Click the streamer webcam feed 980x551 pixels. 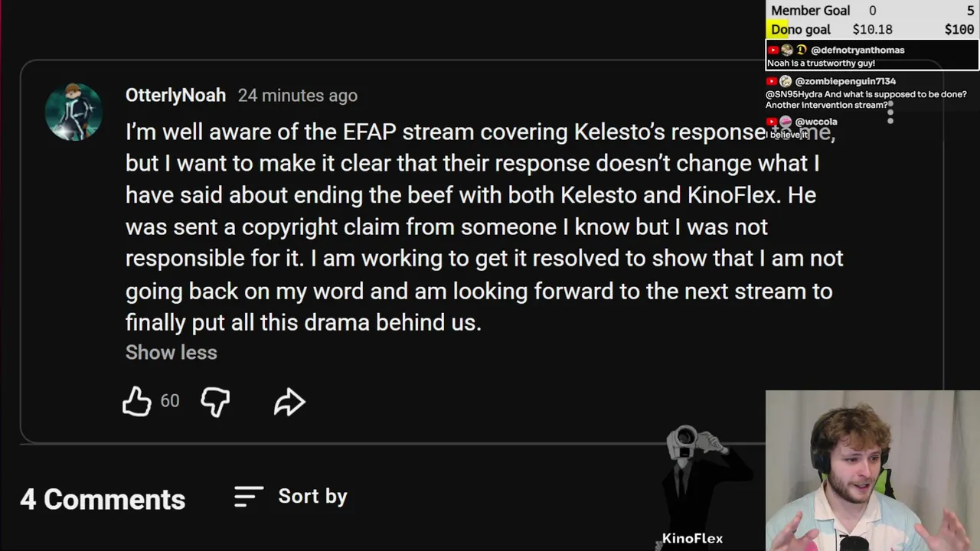[873, 471]
